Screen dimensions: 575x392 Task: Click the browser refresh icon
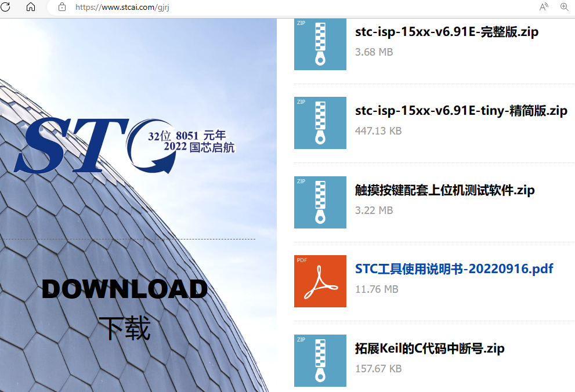coord(5,6)
